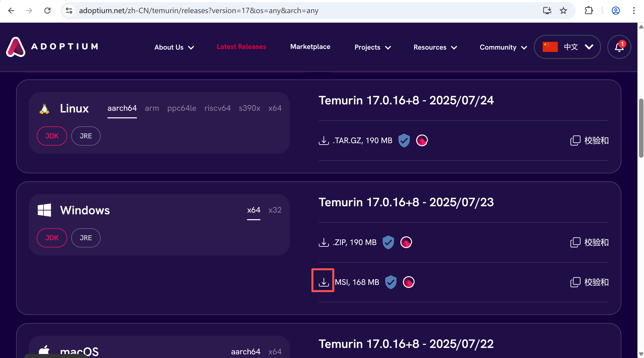This screenshot has width=644, height=358.
Task: Open site information icon in address bar
Action: click(69, 11)
